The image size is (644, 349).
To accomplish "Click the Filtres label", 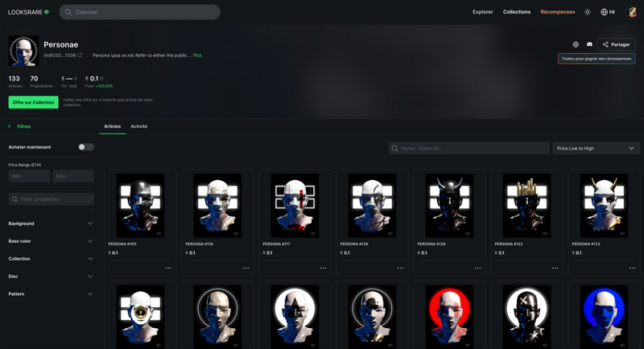I will (x=24, y=126).
